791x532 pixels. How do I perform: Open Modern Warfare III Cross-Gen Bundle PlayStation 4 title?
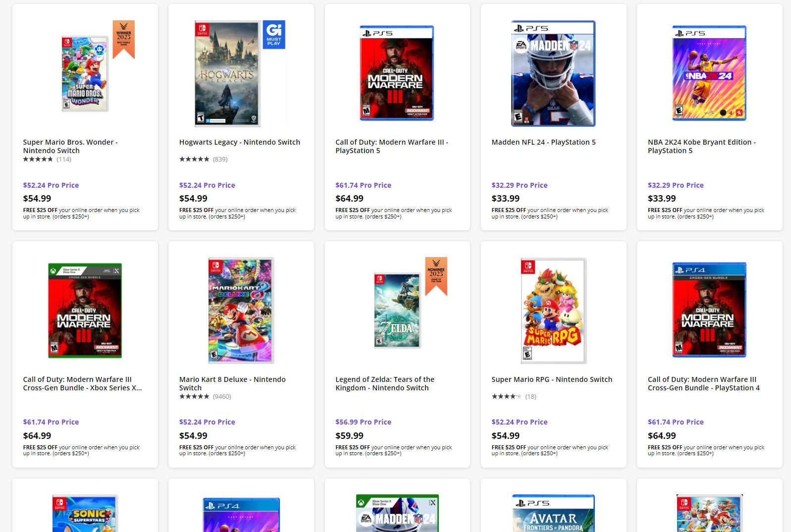(x=703, y=383)
